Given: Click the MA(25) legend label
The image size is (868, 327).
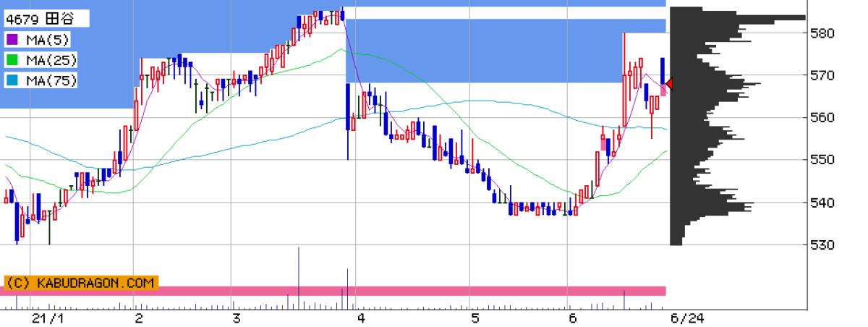Looking at the screenshot, I should pos(51,60).
